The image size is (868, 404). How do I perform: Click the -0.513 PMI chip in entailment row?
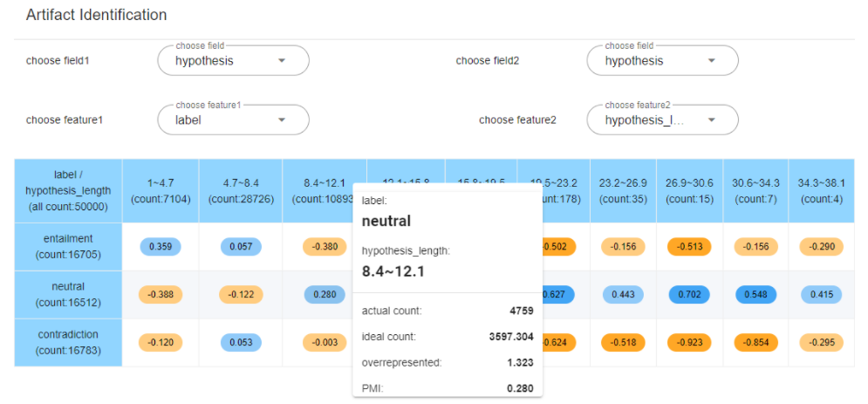(x=689, y=247)
